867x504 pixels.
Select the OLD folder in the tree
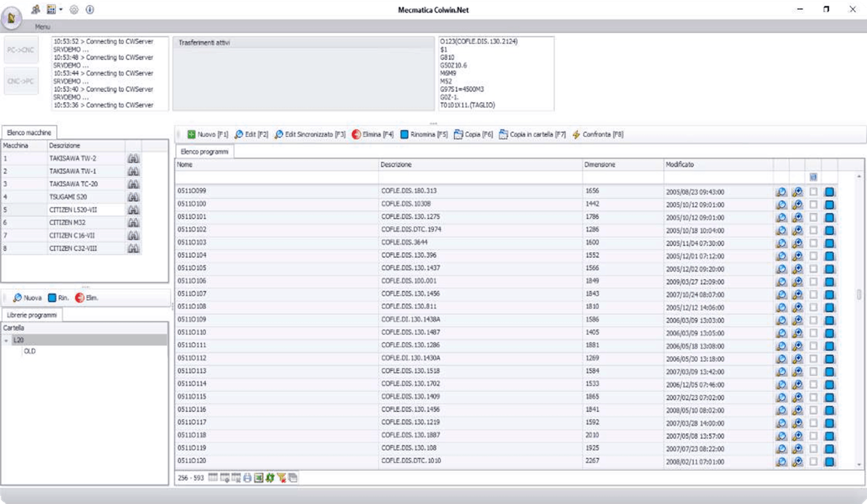click(30, 351)
